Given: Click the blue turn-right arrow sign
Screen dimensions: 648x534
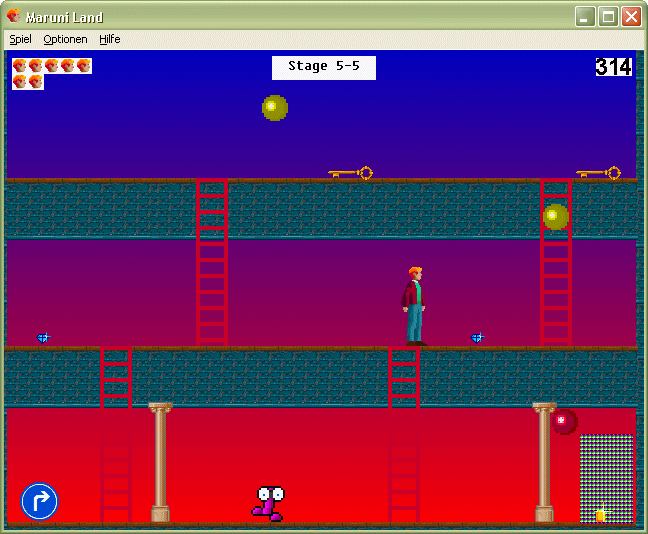Looking at the screenshot, I should [40, 501].
